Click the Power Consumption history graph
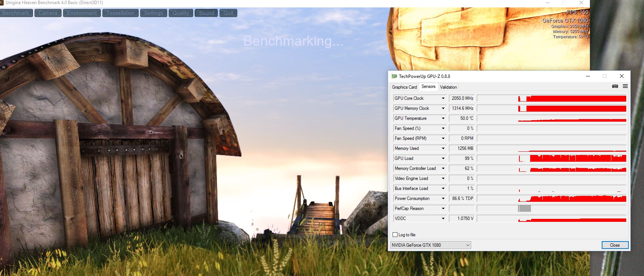 coord(552,198)
